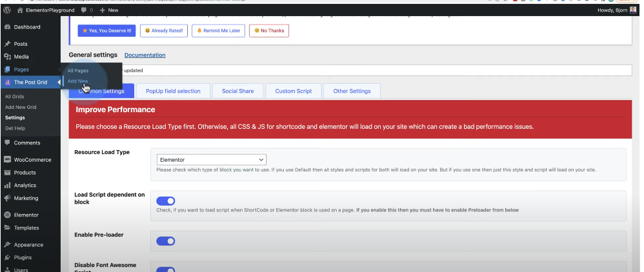Click the Posts pin icon
644x272 pixels.
point(7,44)
